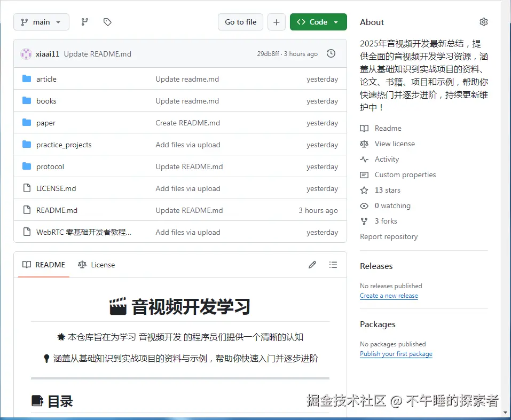Open the article folder row
This screenshot has height=420, width=511.
[x=46, y=79]
